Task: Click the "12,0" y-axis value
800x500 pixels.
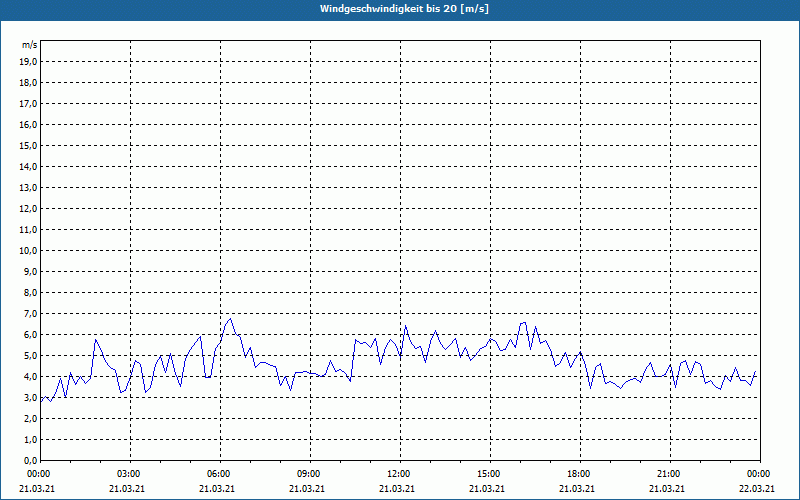Action: (28, 209)
